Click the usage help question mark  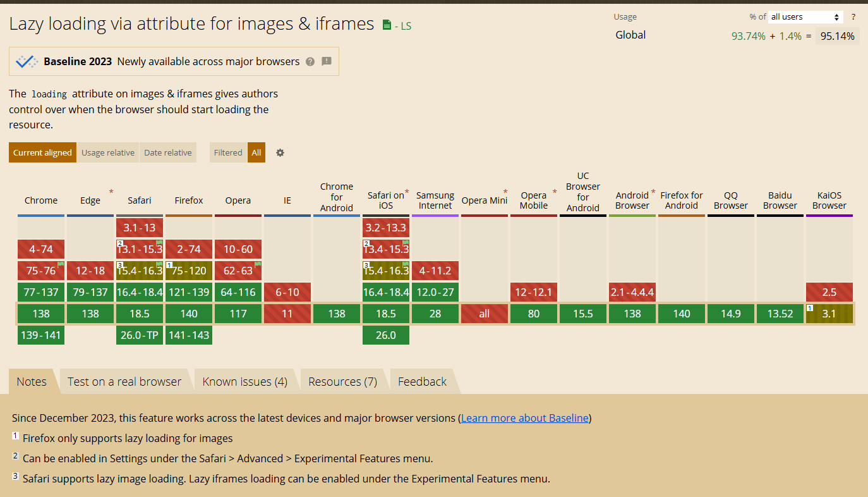pos(853,17)
